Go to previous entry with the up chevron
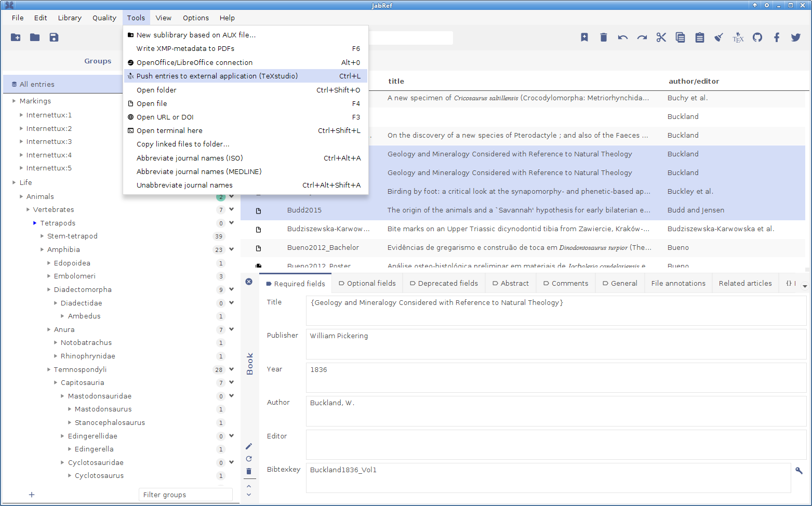 249,486
